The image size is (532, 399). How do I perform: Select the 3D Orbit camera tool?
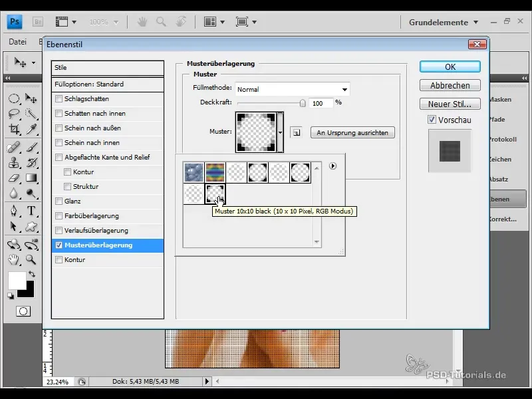pos(31,244)
